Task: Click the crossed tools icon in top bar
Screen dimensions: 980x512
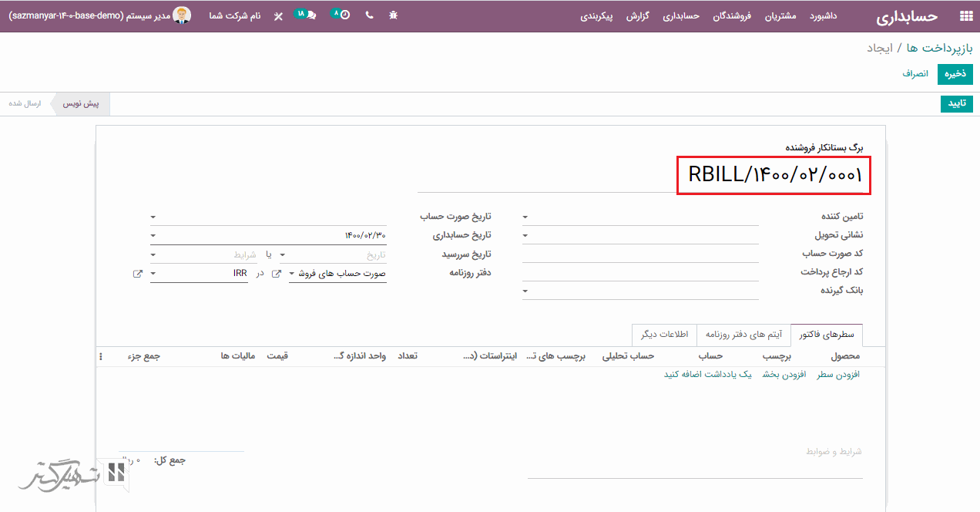Action: 278,16
